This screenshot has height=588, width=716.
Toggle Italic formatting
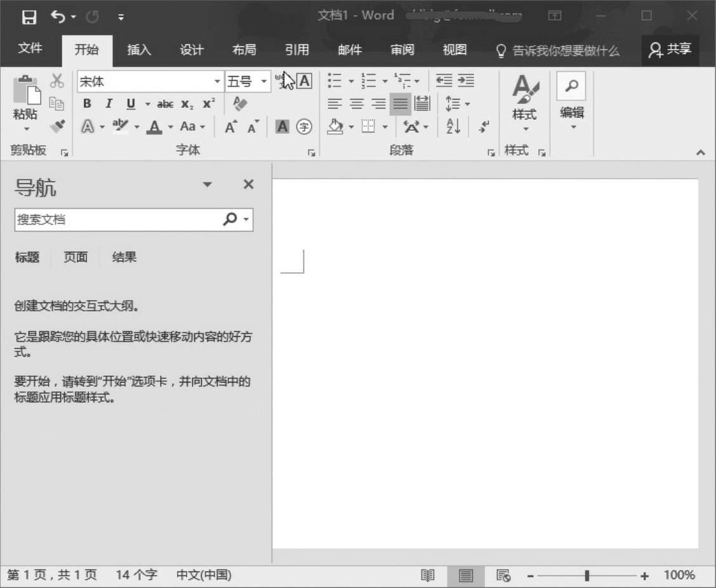(109, 104)
